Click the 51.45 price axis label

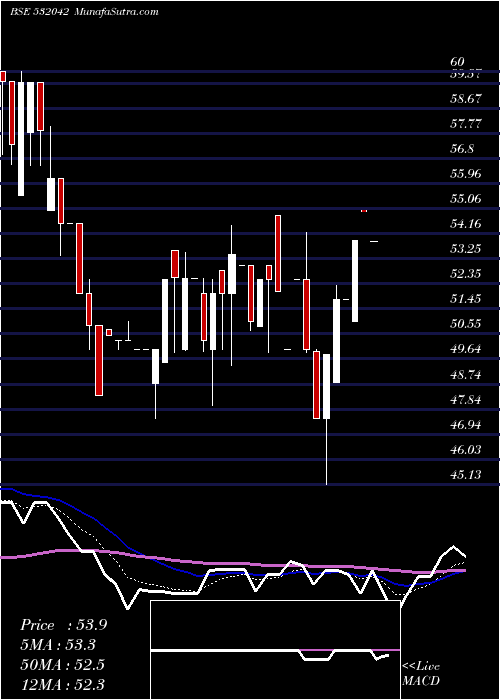(466, 298)
